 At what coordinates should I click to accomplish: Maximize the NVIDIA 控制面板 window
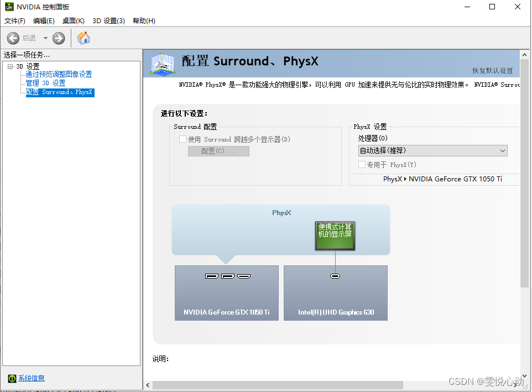pyautogui.click(x=492, y=7)
